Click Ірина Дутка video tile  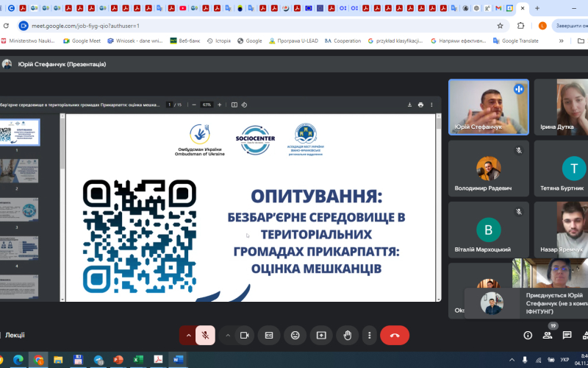coord(561,107)
